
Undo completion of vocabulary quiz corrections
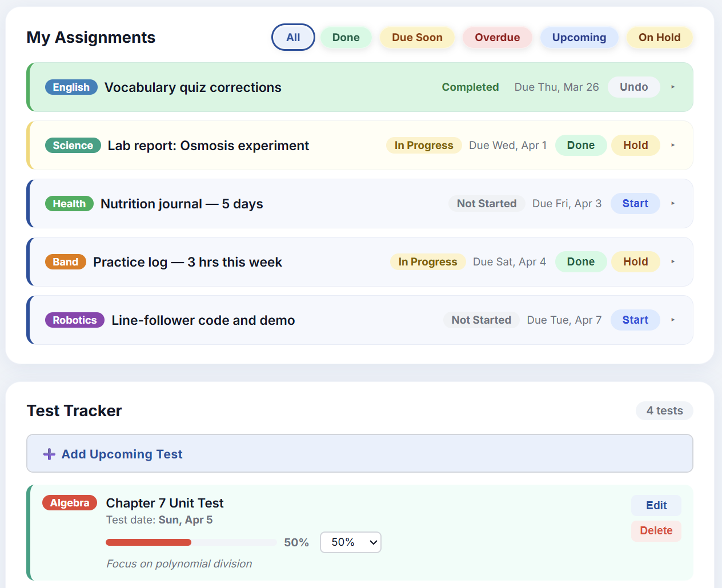pyautogui.click(x=634, y=87)
